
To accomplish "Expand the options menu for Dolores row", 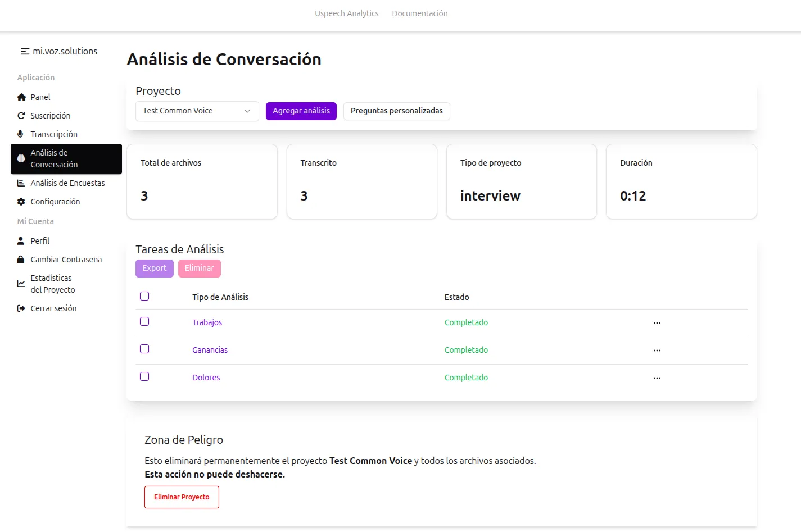I will [657, 378].
